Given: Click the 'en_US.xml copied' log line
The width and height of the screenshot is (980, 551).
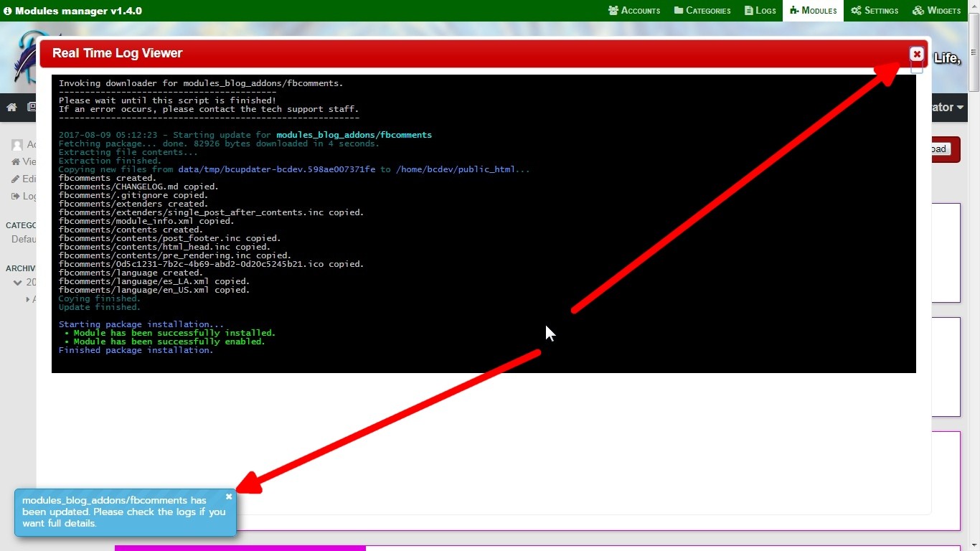Looking at the screenshot, I should (154, 290).
